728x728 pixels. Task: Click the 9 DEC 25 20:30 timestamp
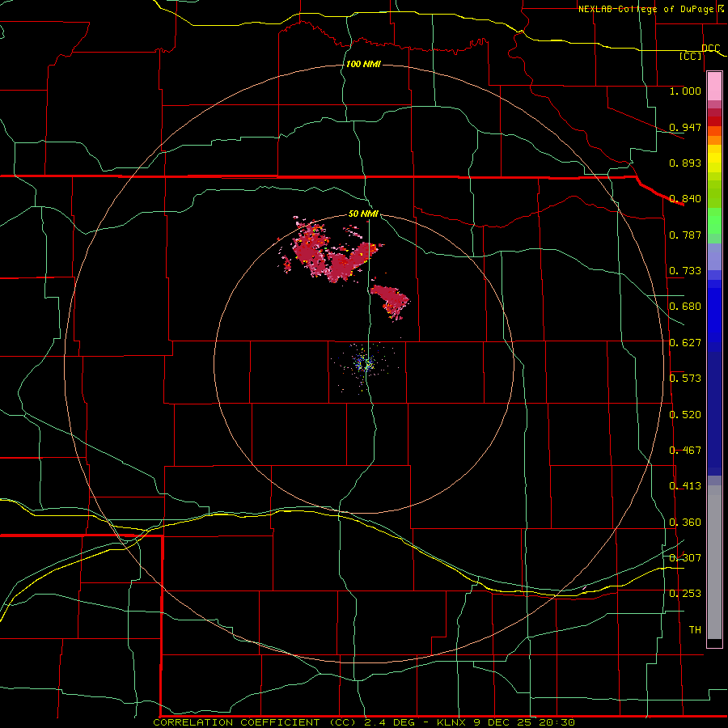(523, 722)
